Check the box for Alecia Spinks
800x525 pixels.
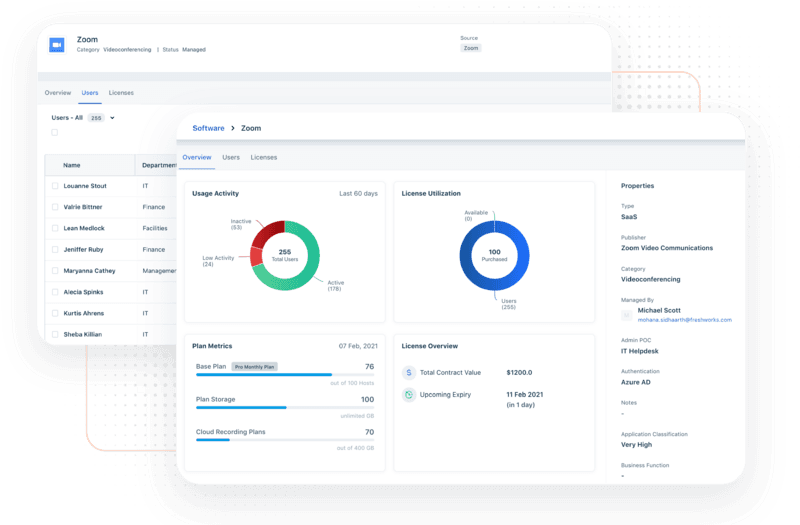55,292
